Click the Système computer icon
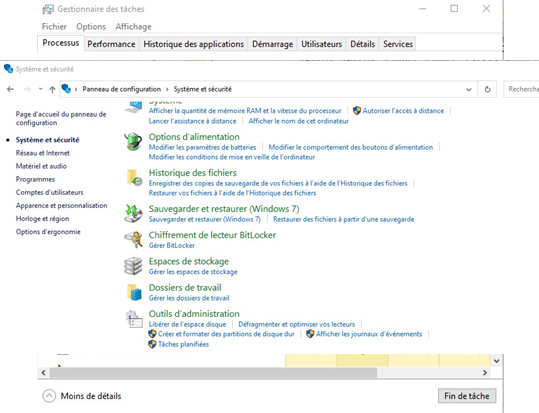539x413 pixels. pos(133,106)
